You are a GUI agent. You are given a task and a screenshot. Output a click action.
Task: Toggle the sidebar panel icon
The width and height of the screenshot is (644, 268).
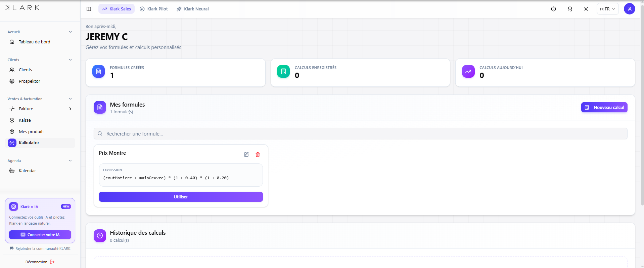(x=89, y=9)
